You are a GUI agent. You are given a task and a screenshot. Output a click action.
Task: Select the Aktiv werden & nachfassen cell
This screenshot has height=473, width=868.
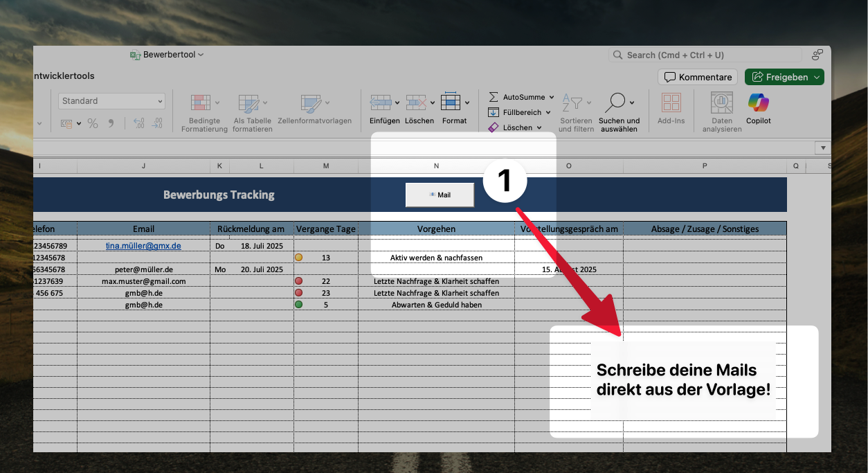tap(436, 258)
